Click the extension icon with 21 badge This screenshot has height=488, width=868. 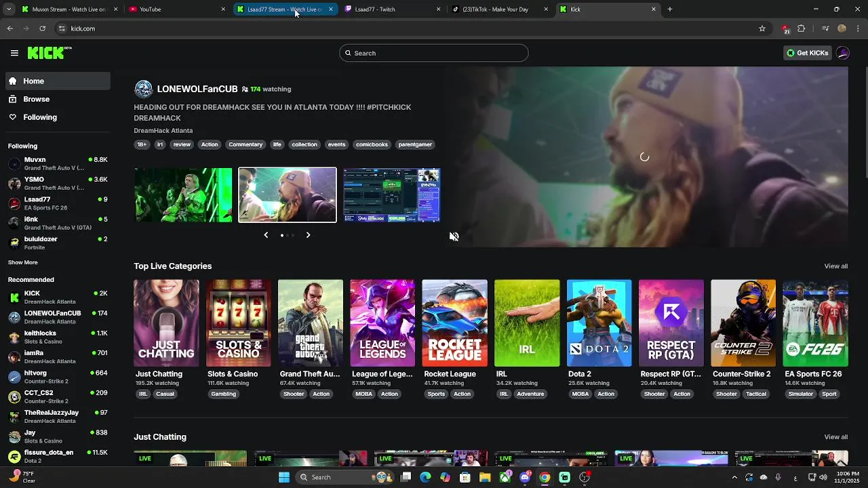click(x=785, y=29)
